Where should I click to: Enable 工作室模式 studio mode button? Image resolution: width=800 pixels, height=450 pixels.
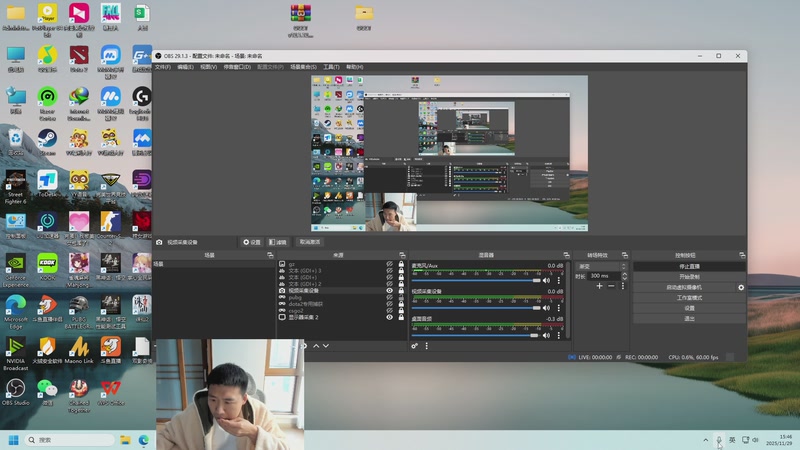[x=689, y=297]
